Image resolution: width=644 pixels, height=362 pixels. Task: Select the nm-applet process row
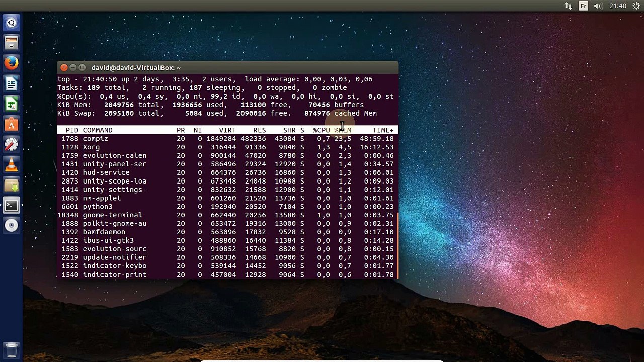click(227, 198)
